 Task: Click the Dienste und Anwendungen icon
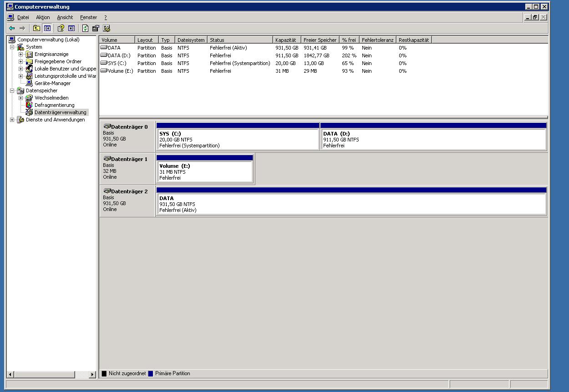[20, 120]
